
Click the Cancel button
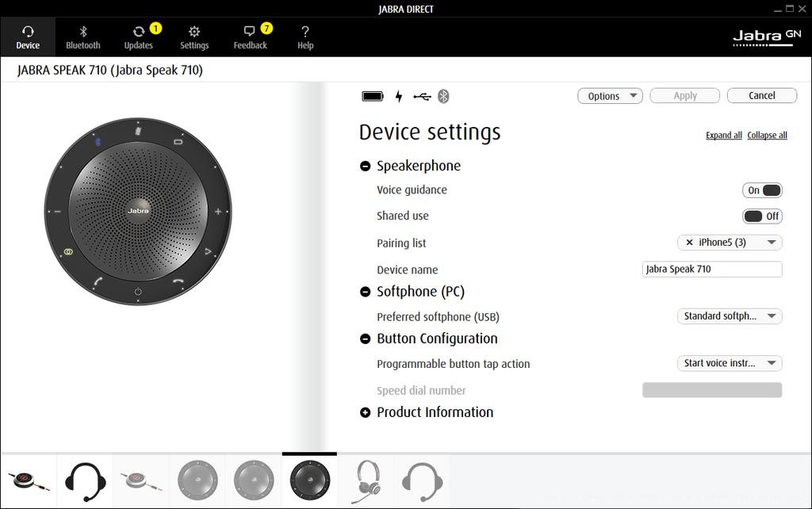tap(762, 96)
